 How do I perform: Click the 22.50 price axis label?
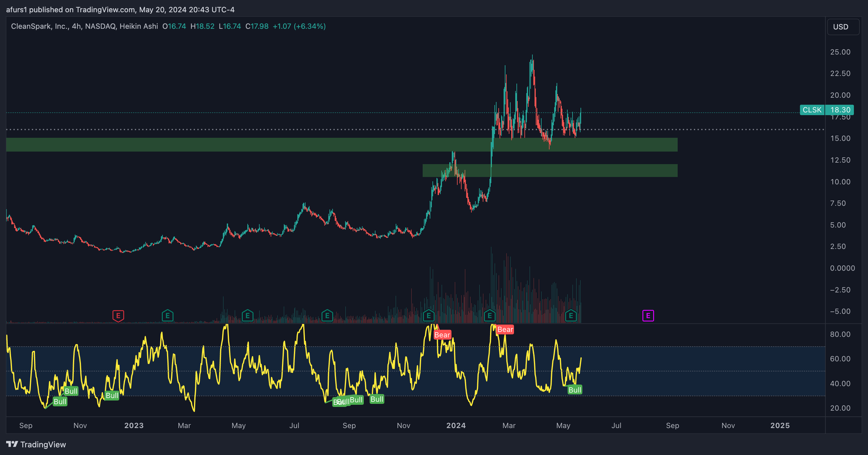[840, 73]
